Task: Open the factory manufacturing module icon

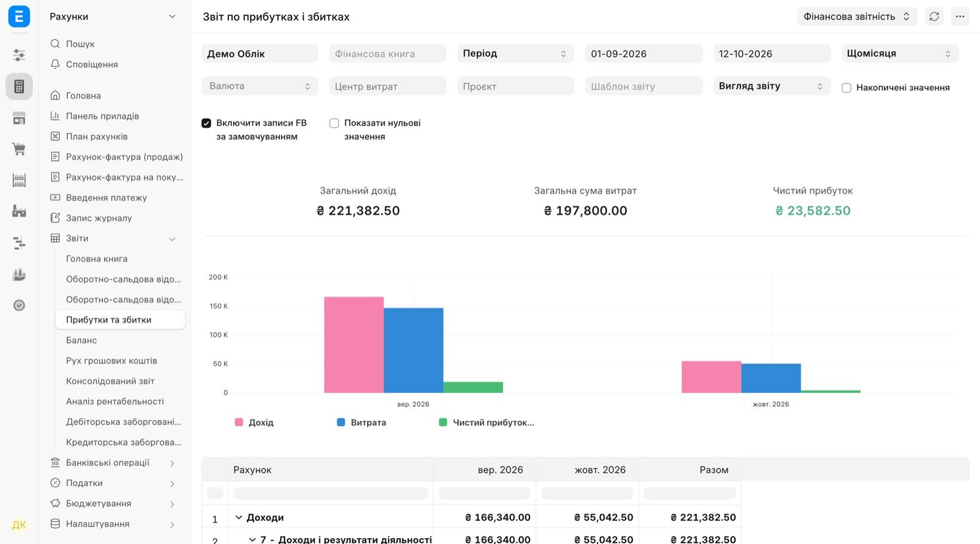Action: [19, 211]
